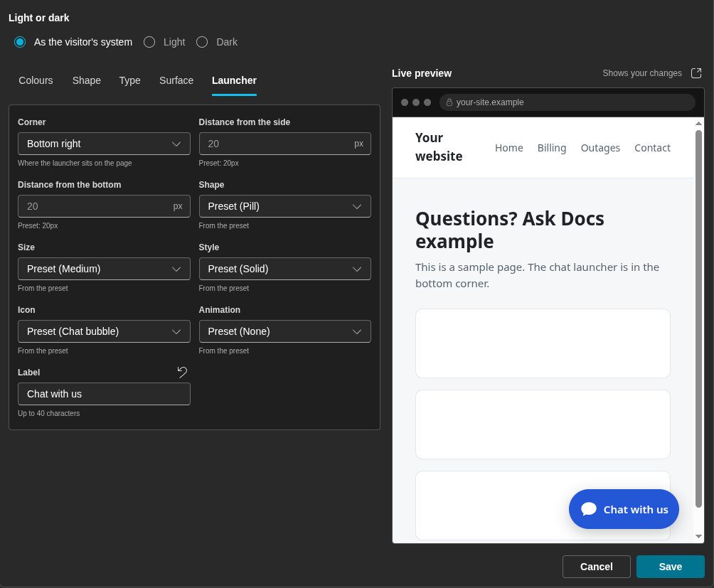Reset the Label field with undo icon
The width and height of the screenshot is (714, 588).
point(182,373)
